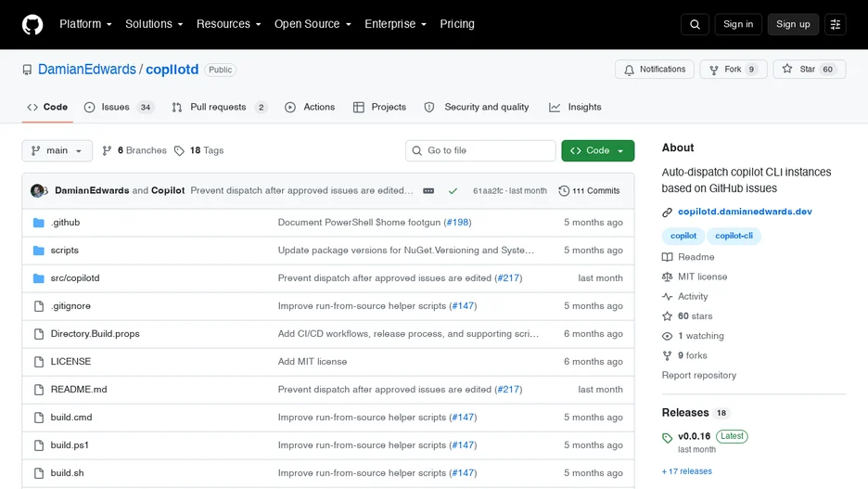Screen dimensions: 868x489
Task: Click the website link chain icon
Action: click(x=667, y=212)
